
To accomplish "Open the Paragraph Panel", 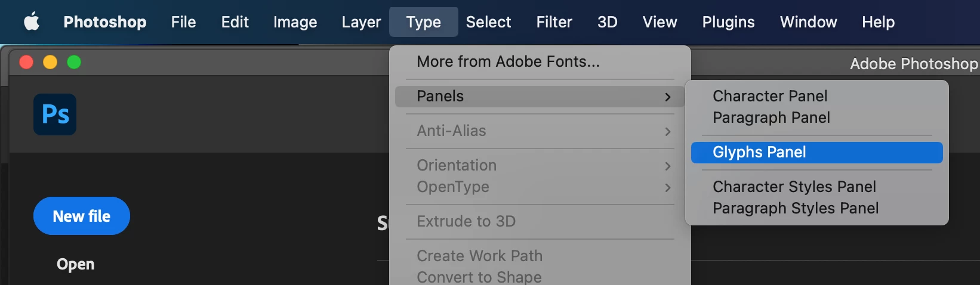I will (x=816, y=117).
